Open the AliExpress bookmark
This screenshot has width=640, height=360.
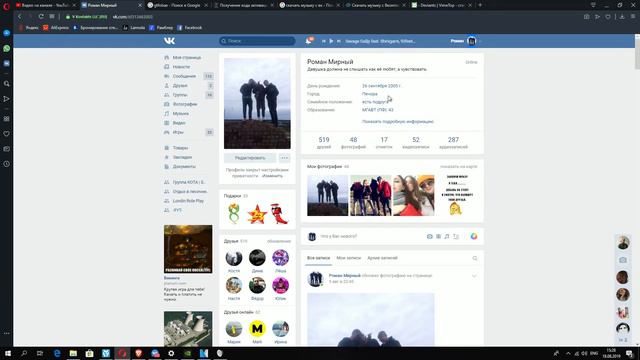(x=56, y=28)
